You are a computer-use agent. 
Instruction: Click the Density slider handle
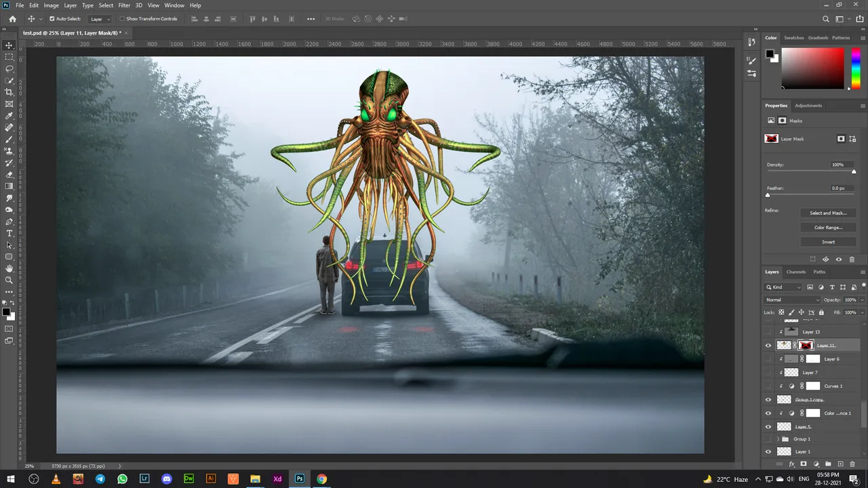[854, 171]
